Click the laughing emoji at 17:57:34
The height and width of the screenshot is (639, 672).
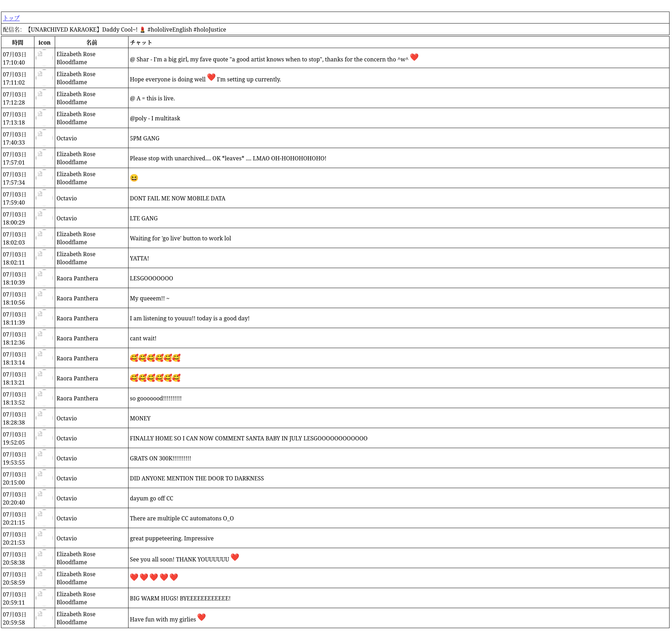tap(134, 178)
